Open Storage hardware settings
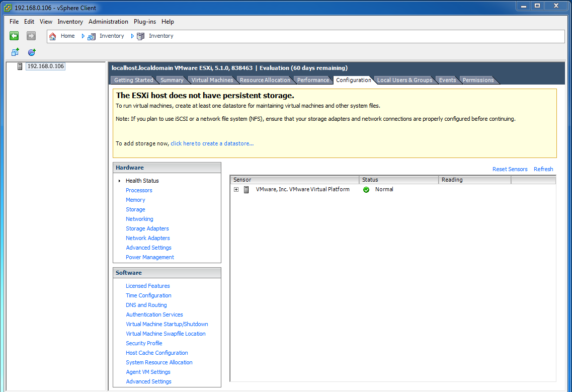The width and height of the screenshot is (572, 392). coord(135,209)
